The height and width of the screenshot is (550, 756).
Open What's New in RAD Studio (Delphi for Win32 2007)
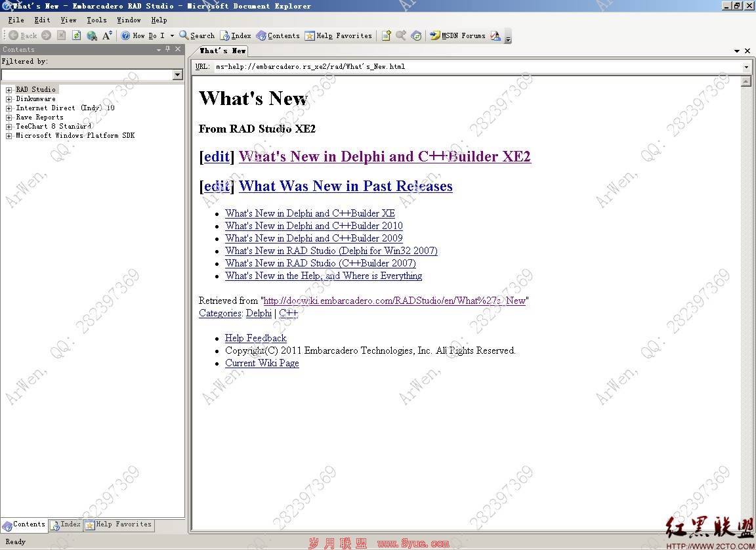coord(331,251)
